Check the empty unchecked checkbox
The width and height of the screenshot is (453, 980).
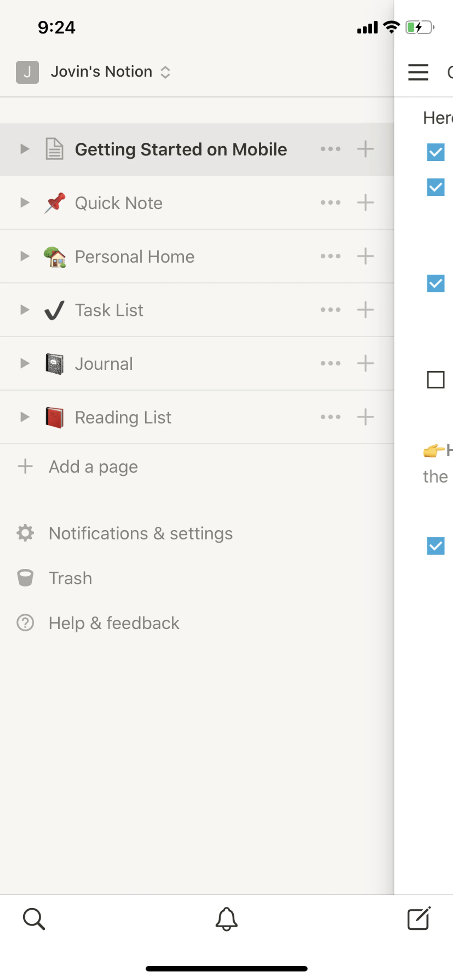pyautogui.click(x=436, y=380)
